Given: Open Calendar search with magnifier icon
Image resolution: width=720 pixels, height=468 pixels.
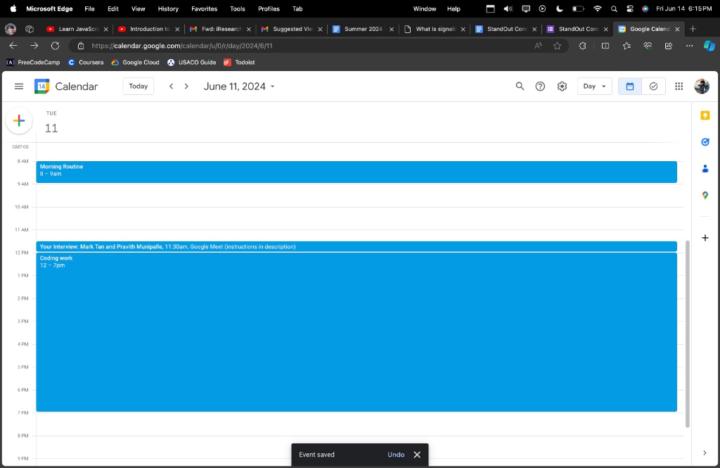Looking at the screenshot, I should 519,86.
